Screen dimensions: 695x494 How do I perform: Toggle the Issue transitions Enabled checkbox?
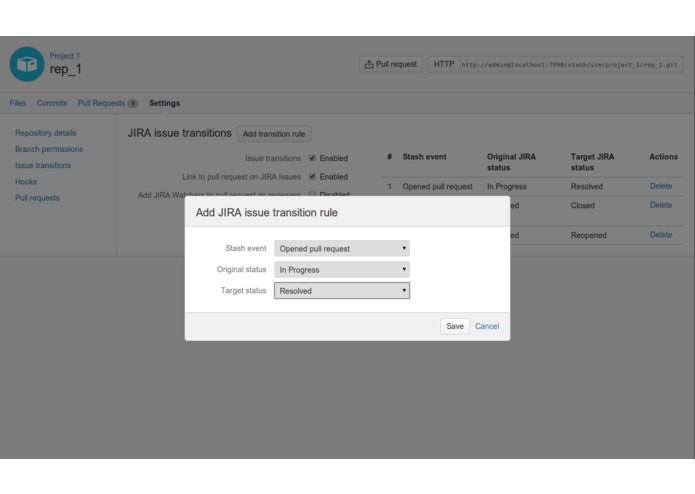(x=312, y=158)
